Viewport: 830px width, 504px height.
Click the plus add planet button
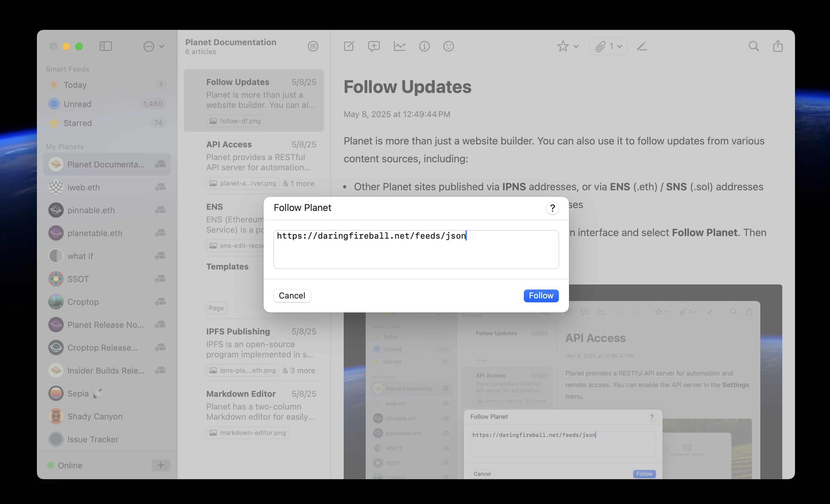161,465
